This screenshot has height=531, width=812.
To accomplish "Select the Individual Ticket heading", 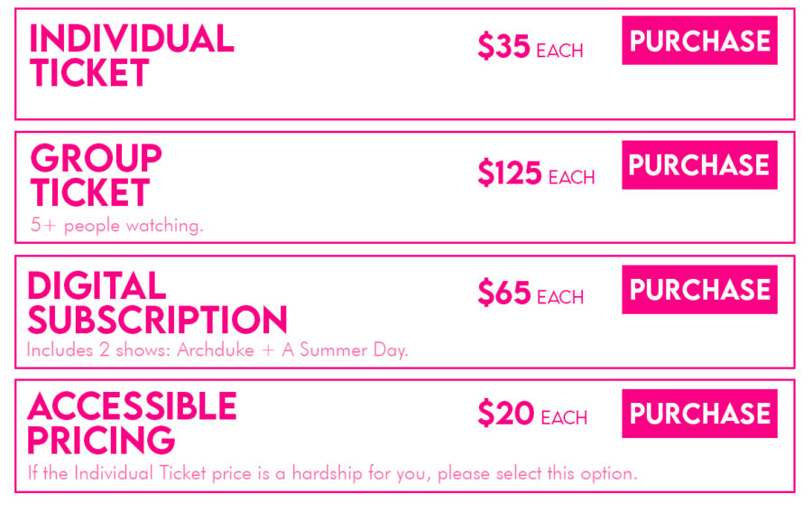I will [132, 55].
